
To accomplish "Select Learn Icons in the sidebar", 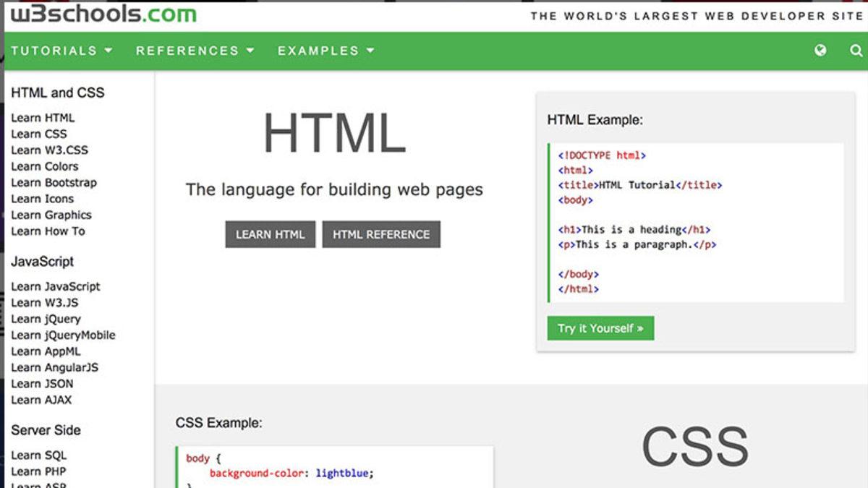I will 41,198.
